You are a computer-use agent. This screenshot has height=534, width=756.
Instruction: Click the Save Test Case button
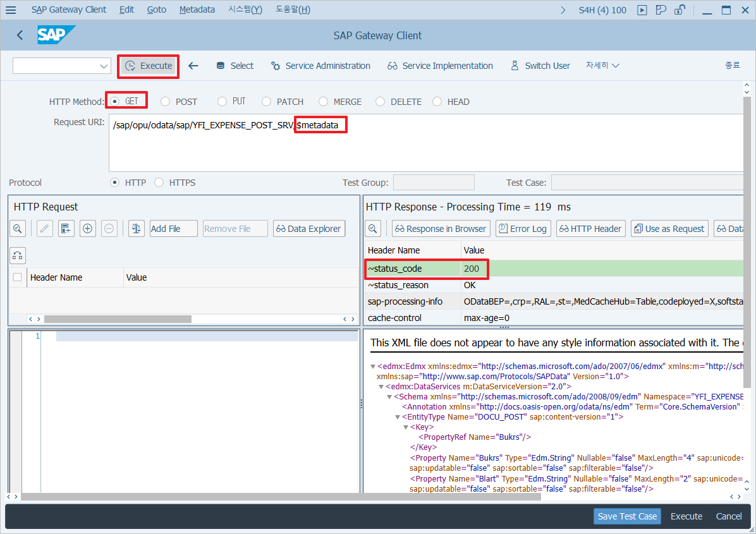point(627,516)
